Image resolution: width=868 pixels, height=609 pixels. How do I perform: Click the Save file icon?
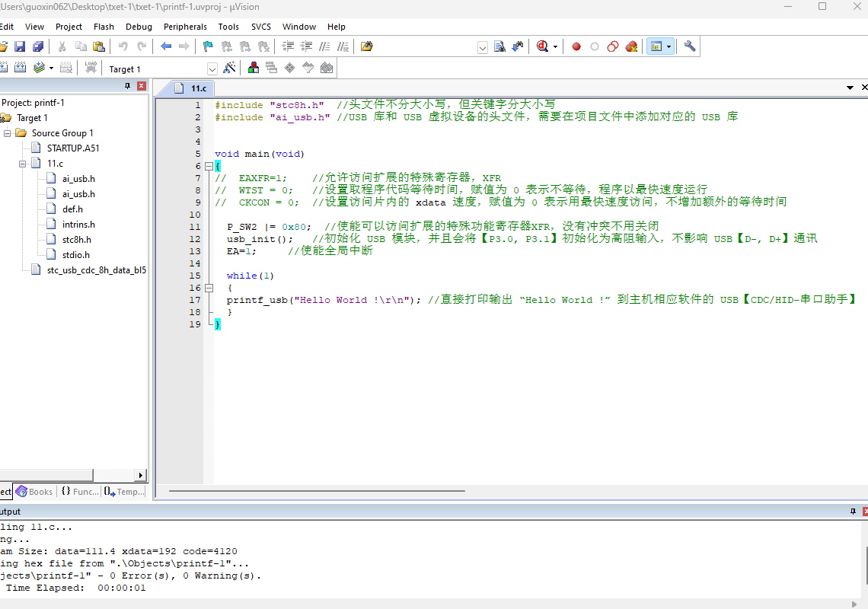(x=20, y=46)
